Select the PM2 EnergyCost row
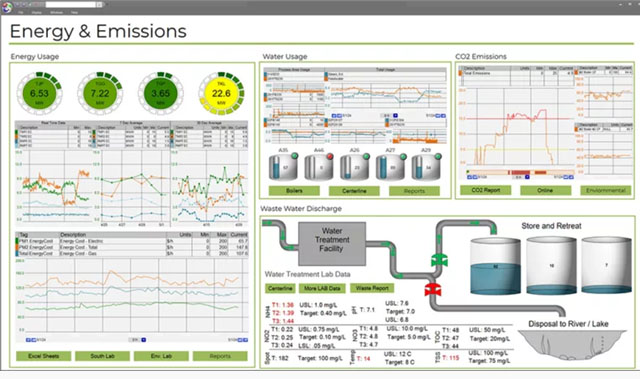 [132, 247]
